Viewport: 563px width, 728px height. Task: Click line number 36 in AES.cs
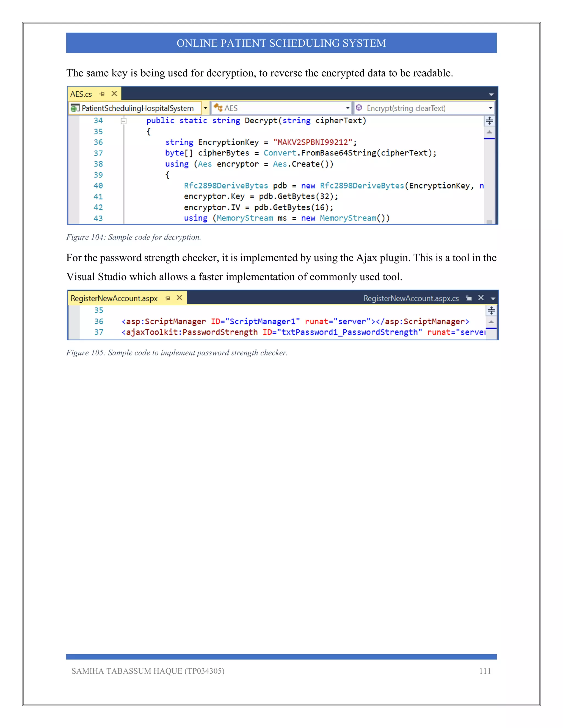[98, 142]
